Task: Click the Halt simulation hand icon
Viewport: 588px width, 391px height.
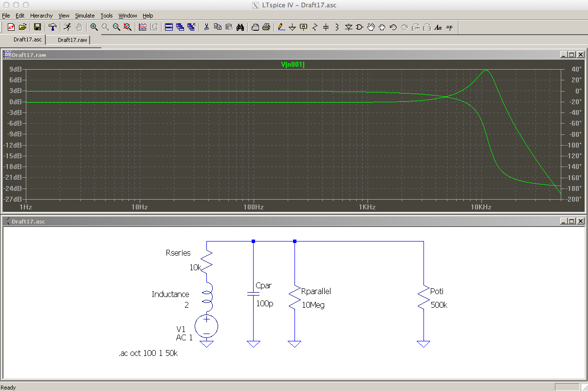Action: click(x=79, y=27)
